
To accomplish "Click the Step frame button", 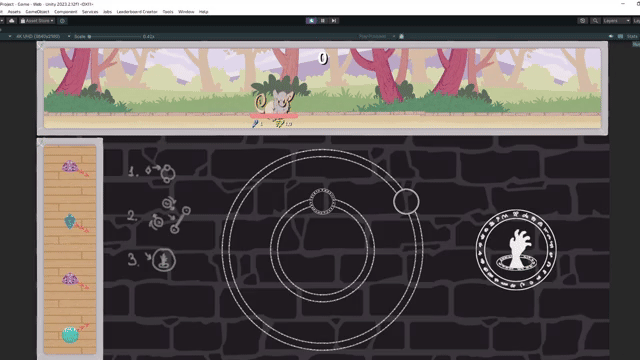I will pyautogui.click(x=334, y=21).
